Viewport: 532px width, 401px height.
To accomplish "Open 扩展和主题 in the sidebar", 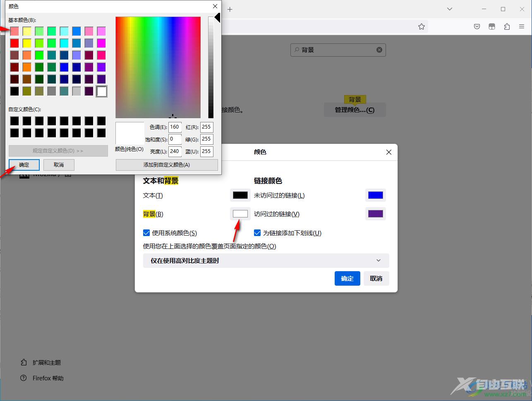I will (x=41, y=363).
